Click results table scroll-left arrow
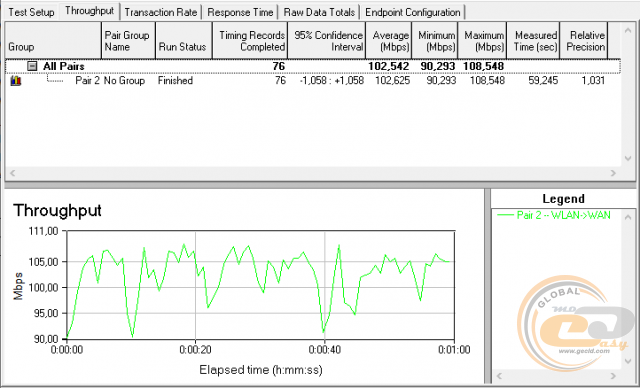Screen dimensions: 640x388 click(12, 173)
